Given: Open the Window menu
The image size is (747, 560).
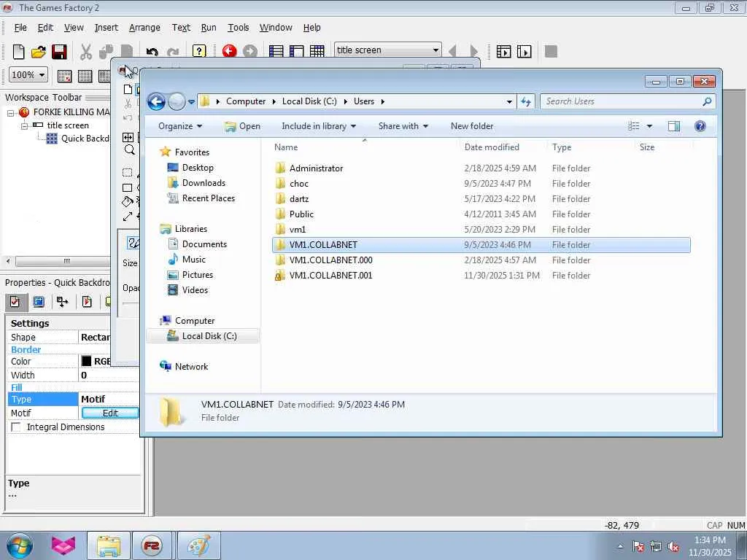Looking at the screenshot, I should click(x=276, y=28).
